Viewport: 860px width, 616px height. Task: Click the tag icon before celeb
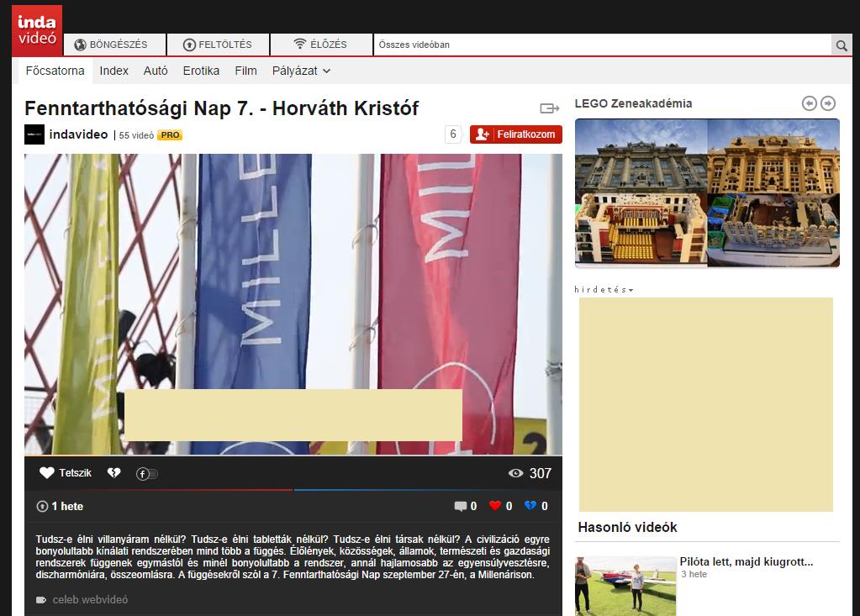coord(41,600)
